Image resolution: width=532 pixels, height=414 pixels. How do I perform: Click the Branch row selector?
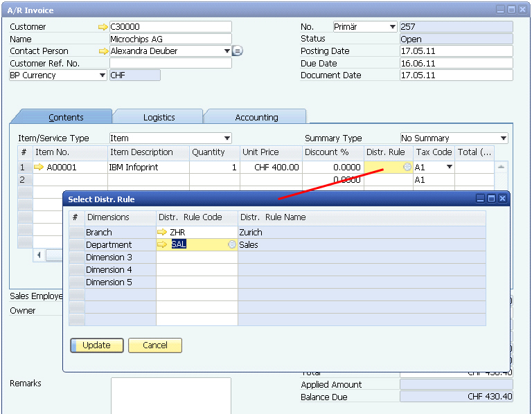(x=77, y=232)
